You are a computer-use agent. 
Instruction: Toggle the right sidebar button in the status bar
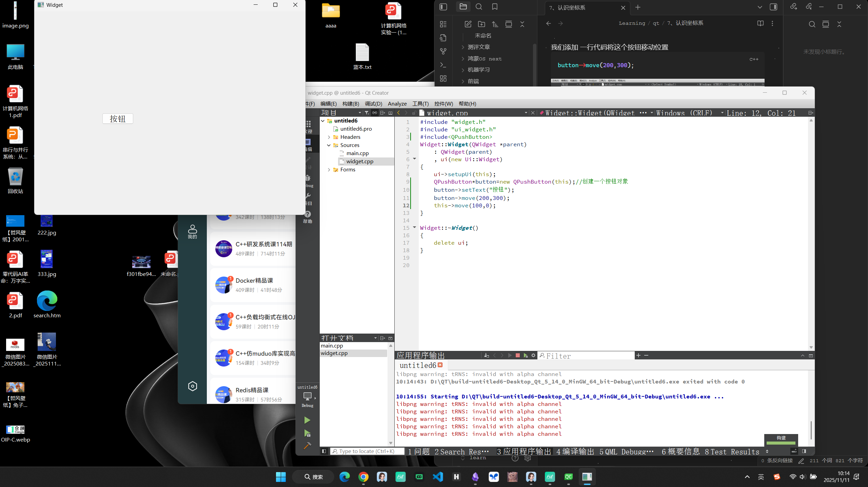pyautogui.click(x=804, y=451)
